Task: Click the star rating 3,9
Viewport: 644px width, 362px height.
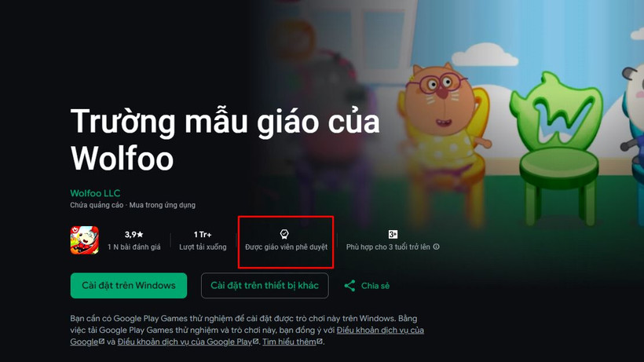Action: click(x=134, y=234)
